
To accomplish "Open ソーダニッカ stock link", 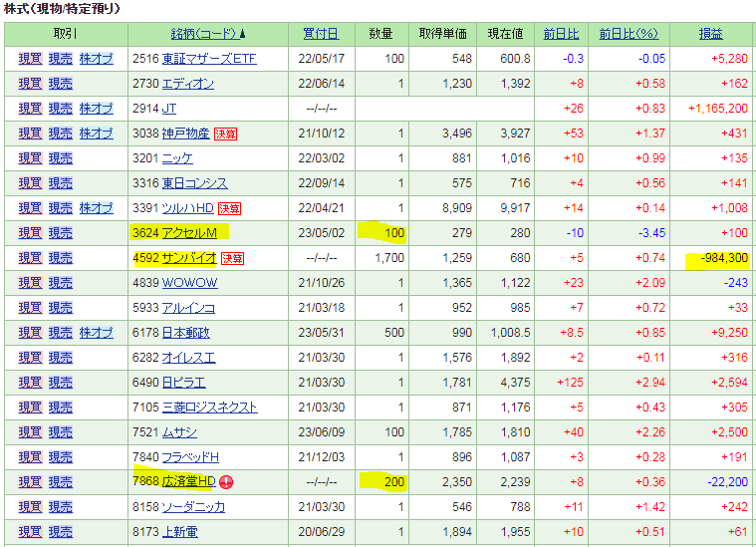I will point(193,507).
